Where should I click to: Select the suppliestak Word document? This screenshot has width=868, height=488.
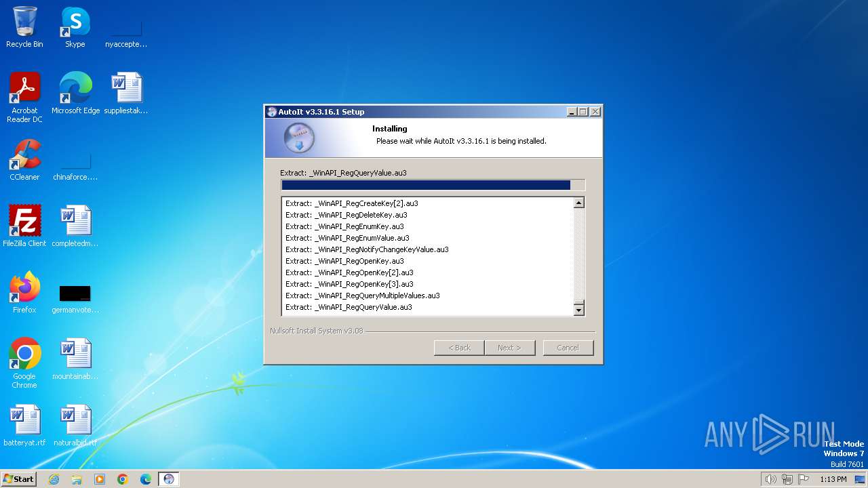(126, 94)
